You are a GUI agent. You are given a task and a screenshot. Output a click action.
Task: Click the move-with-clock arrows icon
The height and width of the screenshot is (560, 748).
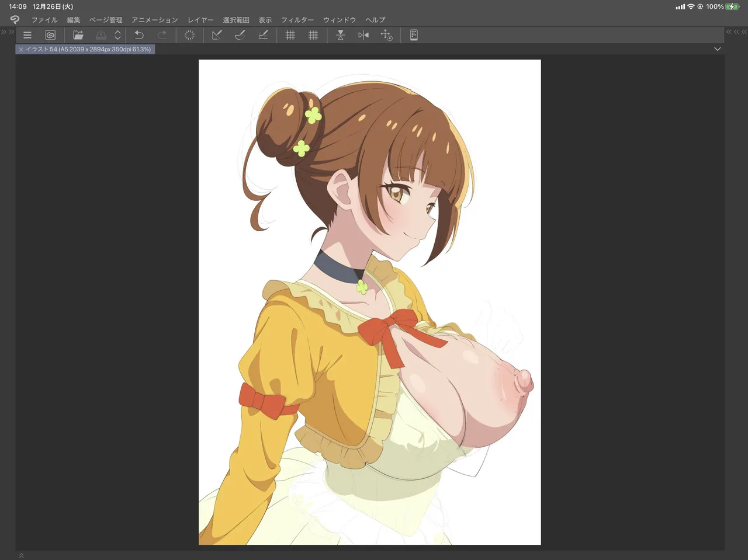click(x=386, y=35)
